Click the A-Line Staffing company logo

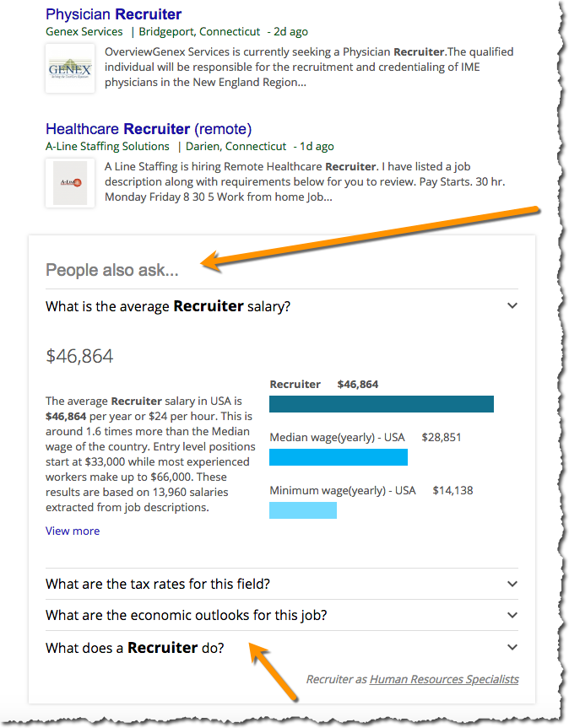70,183
